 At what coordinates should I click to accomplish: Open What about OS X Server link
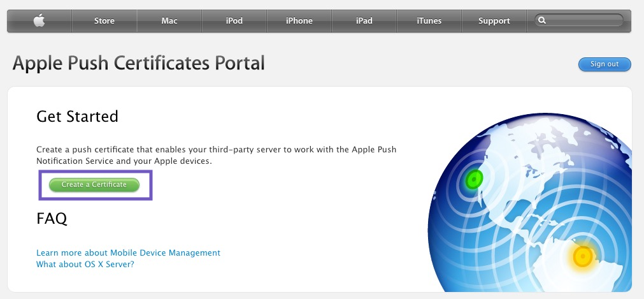(85, 264)
